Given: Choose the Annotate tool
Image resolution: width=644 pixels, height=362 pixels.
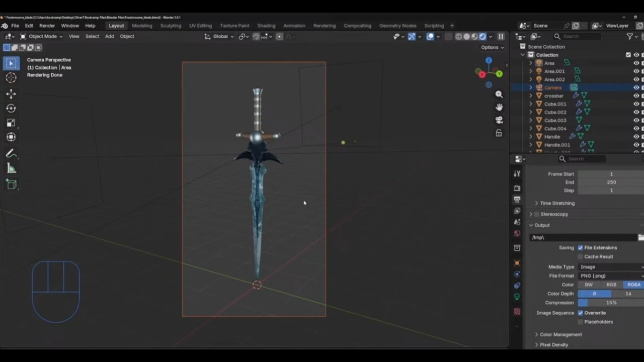Looking at the screenshot, I should pos(11,154).
